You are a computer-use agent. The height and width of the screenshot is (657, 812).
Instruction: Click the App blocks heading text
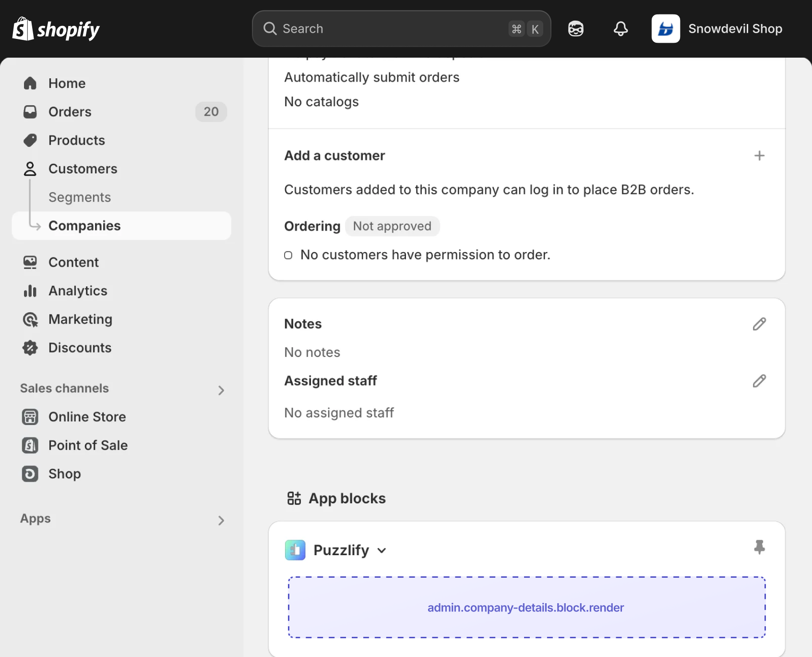347,499
